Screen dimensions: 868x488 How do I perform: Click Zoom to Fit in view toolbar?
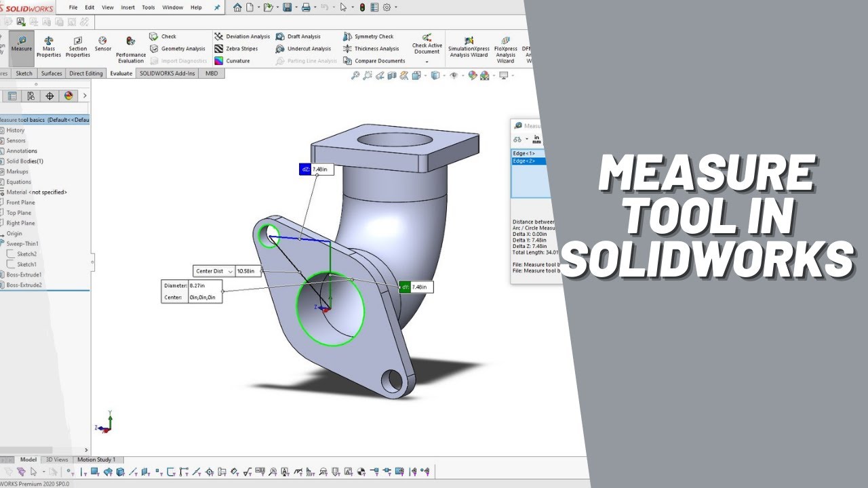click(355, 76)
